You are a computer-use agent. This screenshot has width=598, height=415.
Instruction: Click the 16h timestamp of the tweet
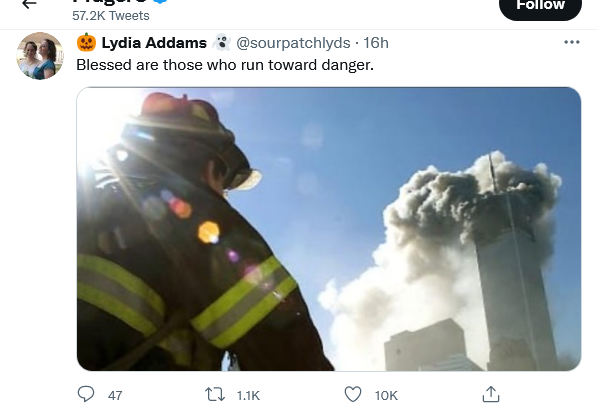(376, 43)
